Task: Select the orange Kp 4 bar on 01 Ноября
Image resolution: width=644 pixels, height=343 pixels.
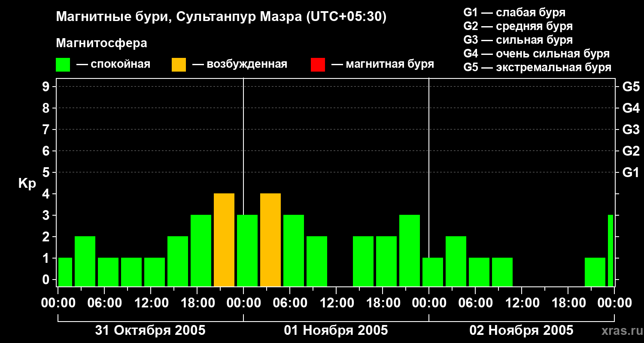Action: pyautogui.click(x=270, y=240)
